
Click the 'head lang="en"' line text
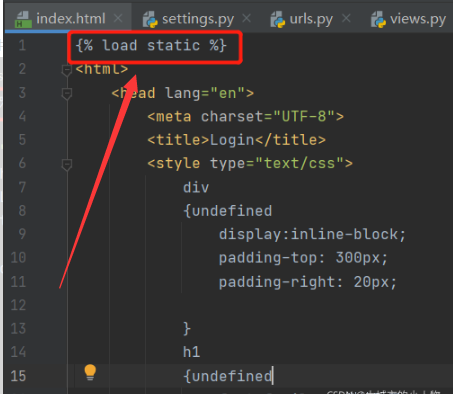182,93
